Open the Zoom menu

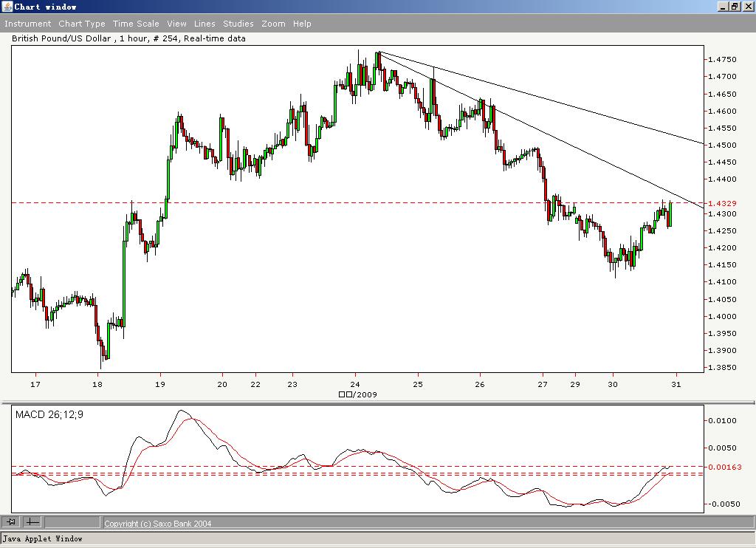tap(273, 24)
